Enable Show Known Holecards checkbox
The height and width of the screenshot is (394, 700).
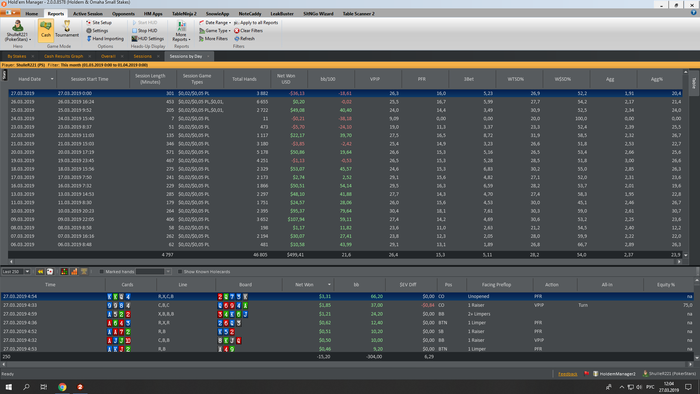[x=180, y=271]
